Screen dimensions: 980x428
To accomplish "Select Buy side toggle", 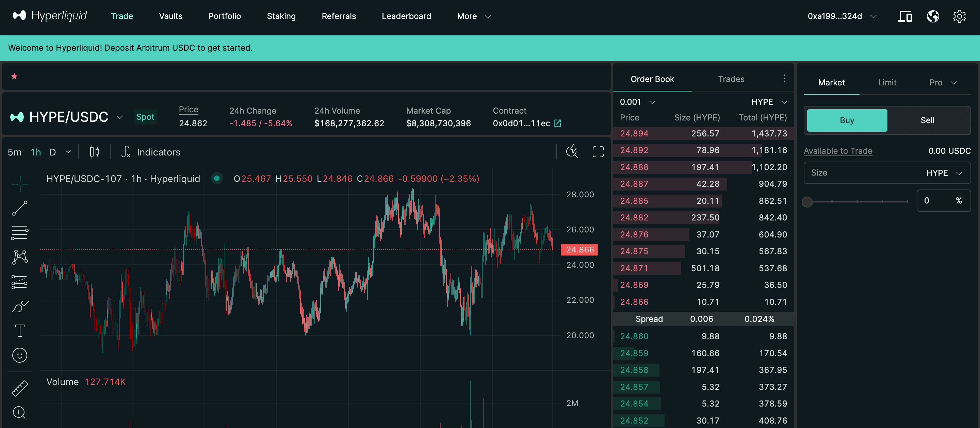I will click(x=847, y=120).
